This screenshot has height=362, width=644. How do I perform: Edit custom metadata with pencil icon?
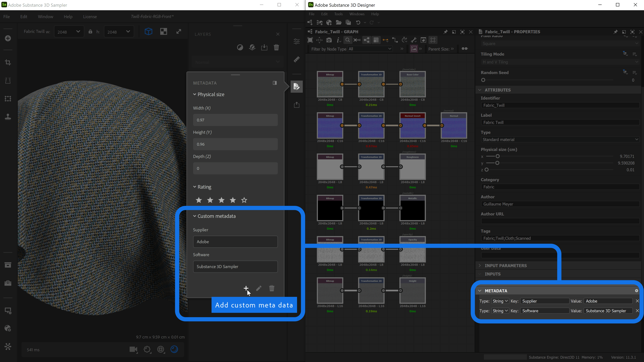coord(259,288)
